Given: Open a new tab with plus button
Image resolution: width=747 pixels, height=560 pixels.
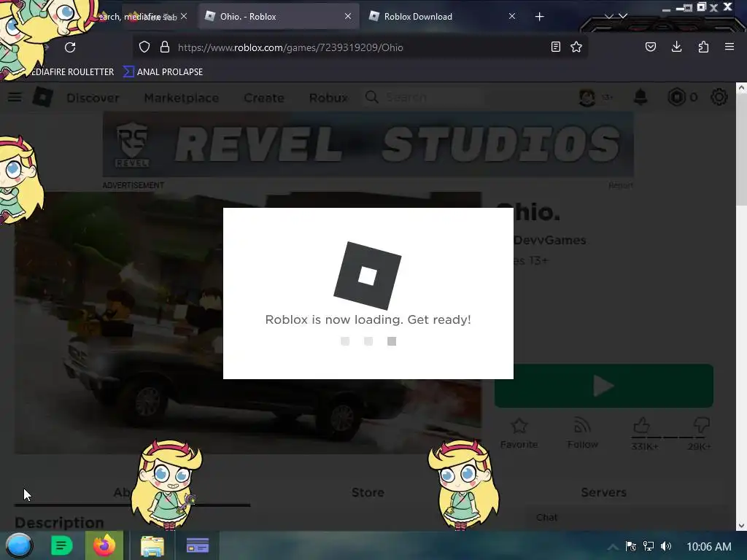Looking at the screenshot, I should tap(539, 17).
